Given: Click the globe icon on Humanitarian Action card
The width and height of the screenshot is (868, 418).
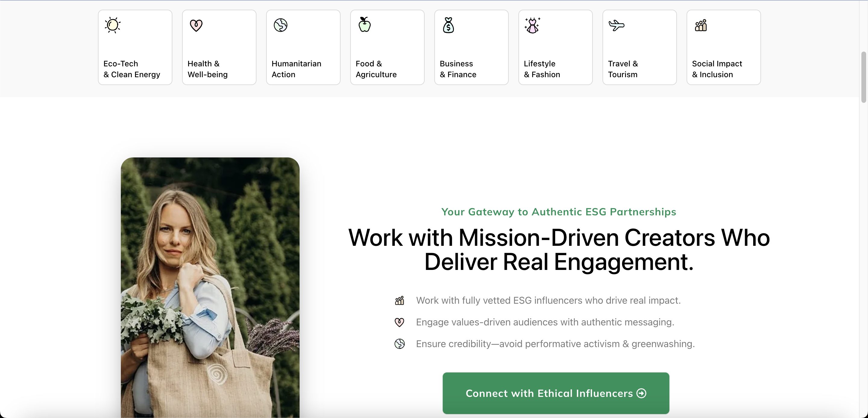Looking at the screenshot, I should tap(280, 25).
